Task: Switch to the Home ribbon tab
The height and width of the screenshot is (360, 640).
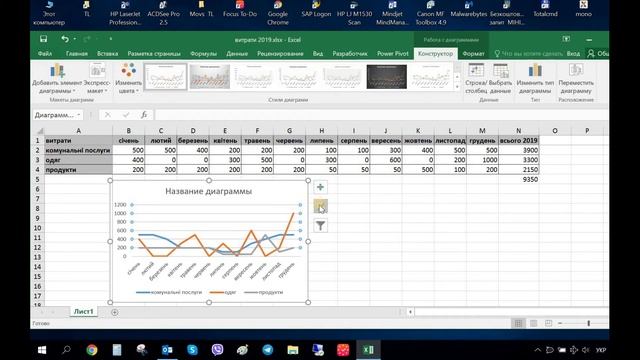Action: (x=76, y=53)
